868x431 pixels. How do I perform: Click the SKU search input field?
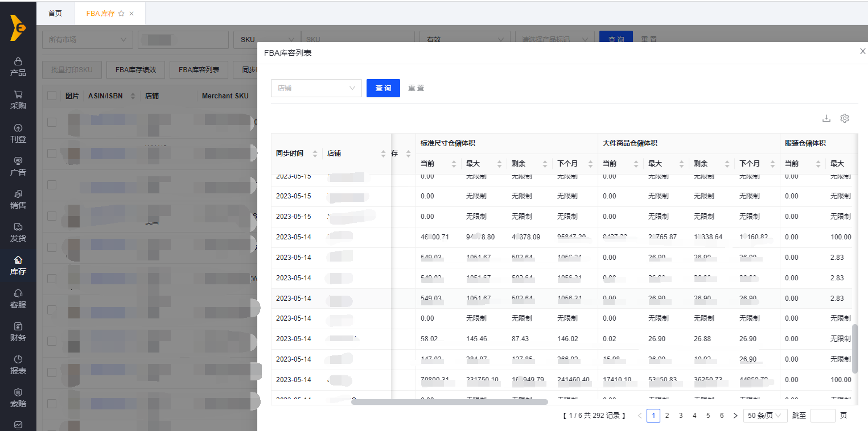point(357,40)
